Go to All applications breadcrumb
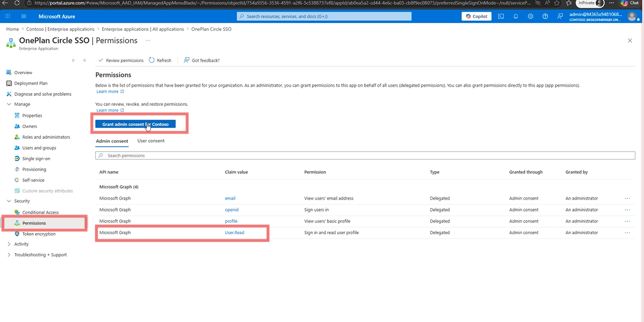The image size is (644, 322). [143, 29]
